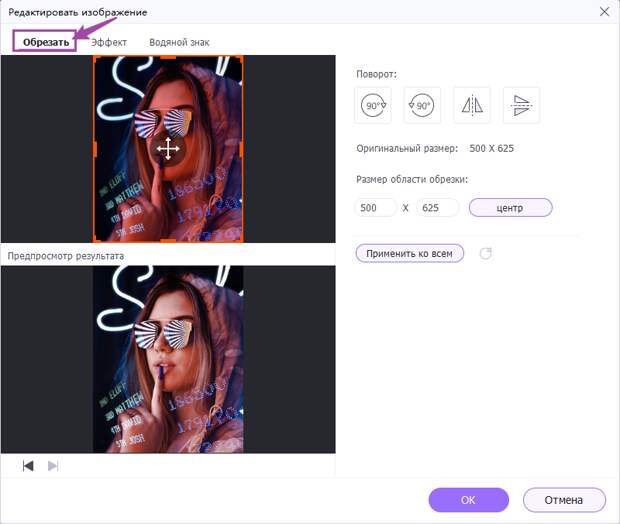Click right middle crop handle

click(242, 149)
